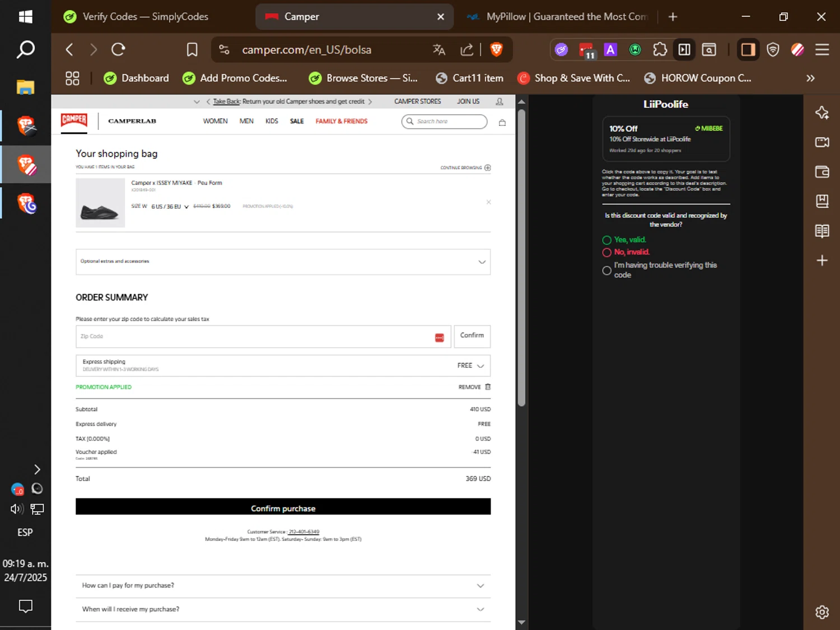Click Confirm zip code button
The height and width of the screenshot is (630, 840).
(x=472, y=336)
